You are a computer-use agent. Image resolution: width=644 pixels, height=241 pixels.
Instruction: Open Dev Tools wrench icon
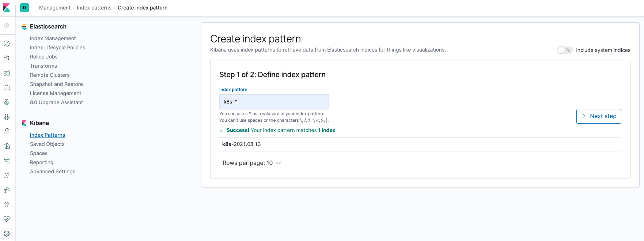[7, 204]
